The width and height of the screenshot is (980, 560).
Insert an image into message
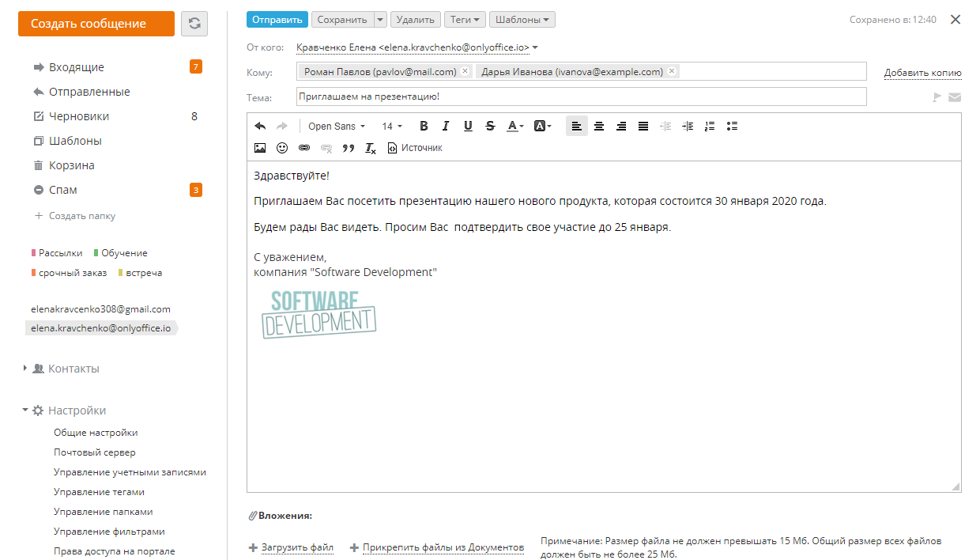click(260, 148)
